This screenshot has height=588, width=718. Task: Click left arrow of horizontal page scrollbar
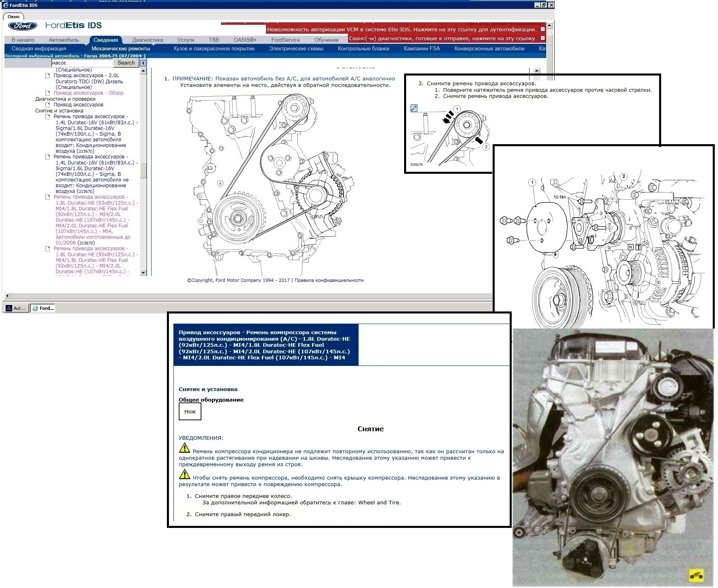7,296
